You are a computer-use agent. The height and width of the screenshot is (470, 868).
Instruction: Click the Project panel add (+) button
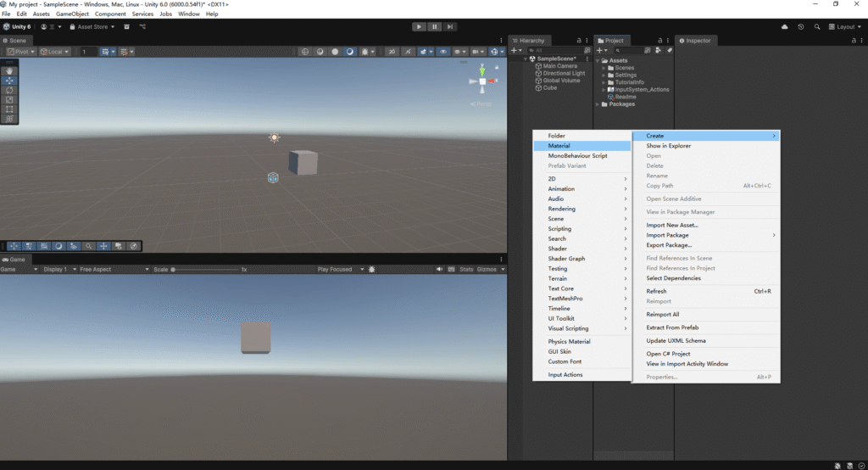pyautogui.click(x=601, y=50)
